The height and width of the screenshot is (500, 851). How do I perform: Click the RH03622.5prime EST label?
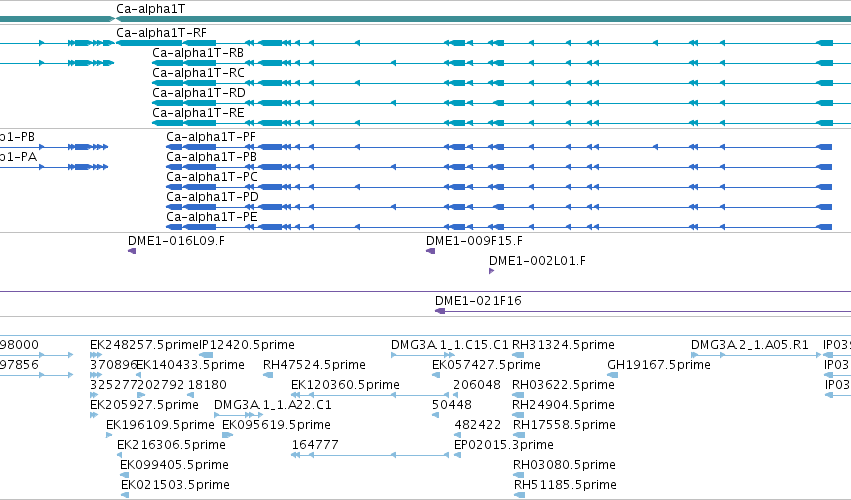(x=563, y=385)
